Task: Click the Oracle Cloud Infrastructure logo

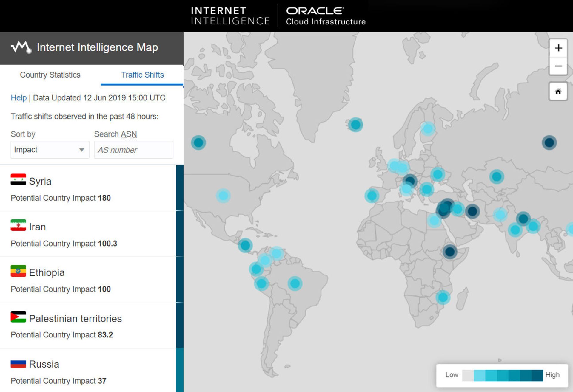Action: coord(326,16)
